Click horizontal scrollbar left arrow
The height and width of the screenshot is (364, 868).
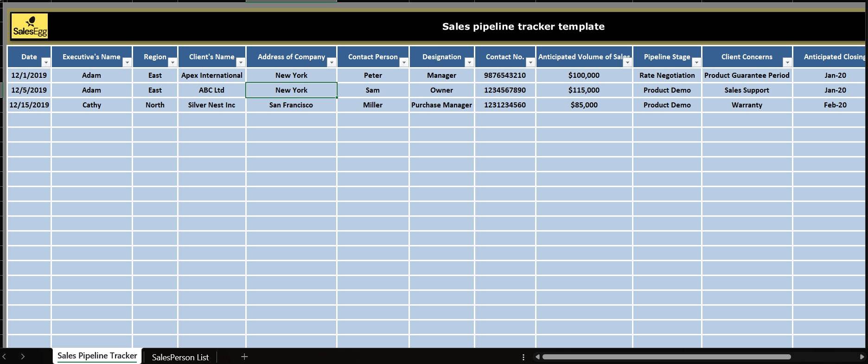coord(537,357)
